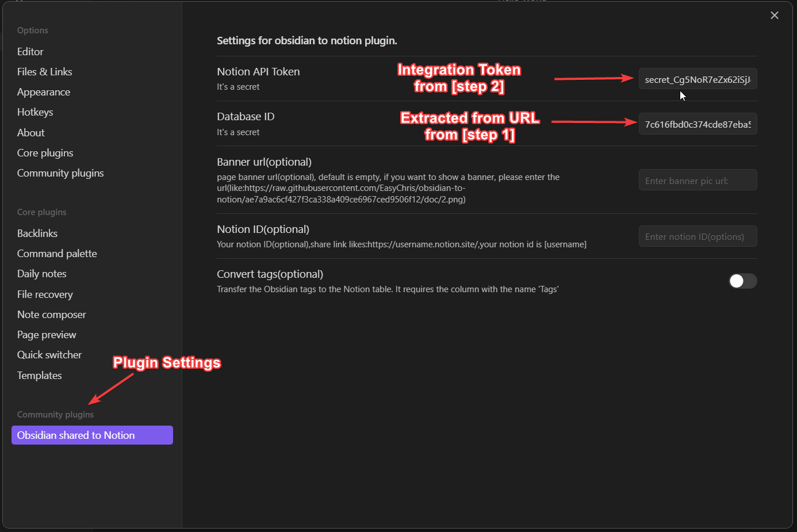Select Backlinks plugin settings
797x532 pixels.
pos(37,234)
